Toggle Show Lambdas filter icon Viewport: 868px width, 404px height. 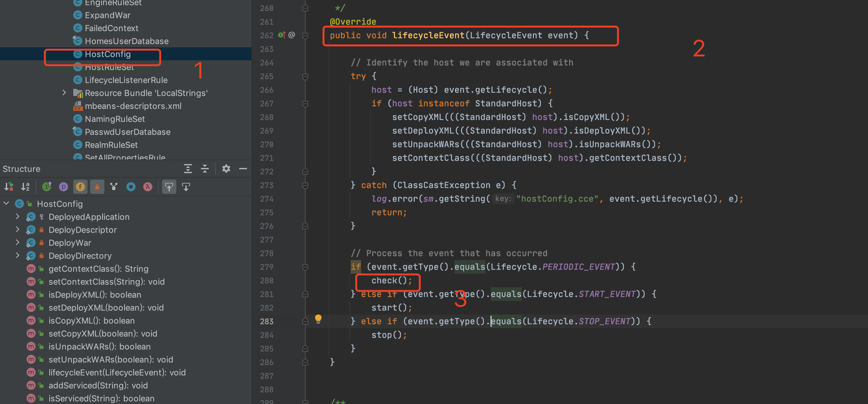[147, 186]
